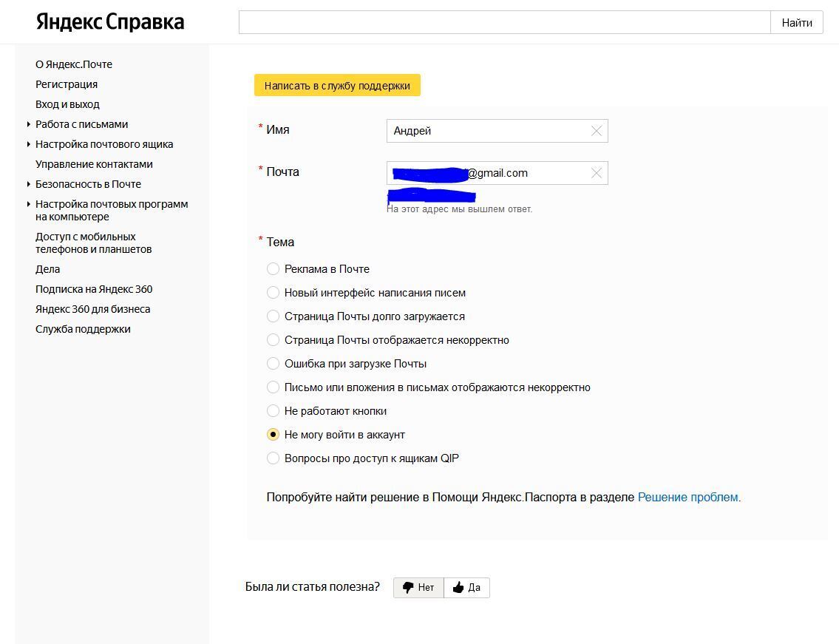Clear the Почта field with X icon
Viewport: 839px width, 644px height.
[597, 173]
